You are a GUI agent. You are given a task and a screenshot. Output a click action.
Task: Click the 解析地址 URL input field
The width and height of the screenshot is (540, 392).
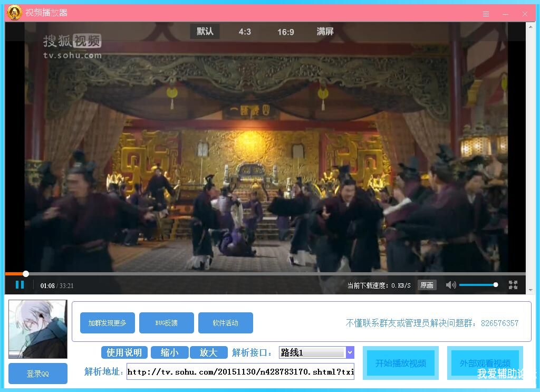[240, 371]
